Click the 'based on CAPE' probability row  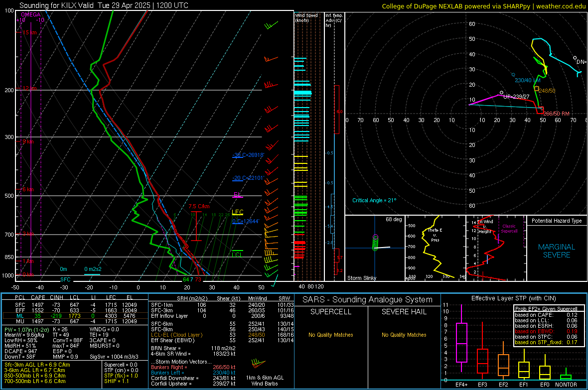tap(546, 315)
